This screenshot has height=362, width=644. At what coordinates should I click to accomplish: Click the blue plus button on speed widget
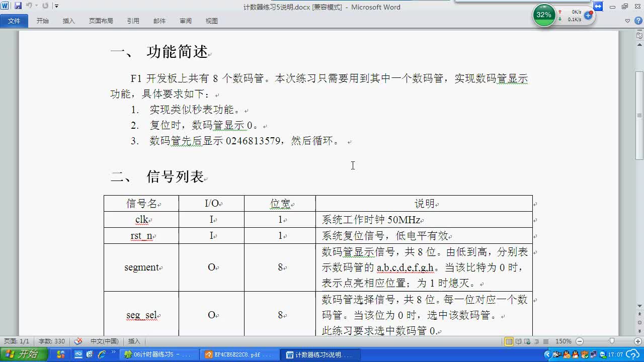click(x=588, y=15)
